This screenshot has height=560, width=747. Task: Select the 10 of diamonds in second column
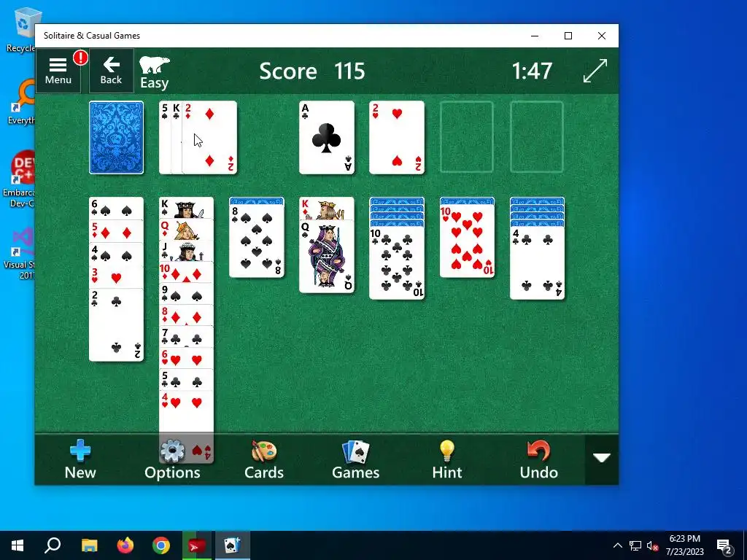point(186,273)
